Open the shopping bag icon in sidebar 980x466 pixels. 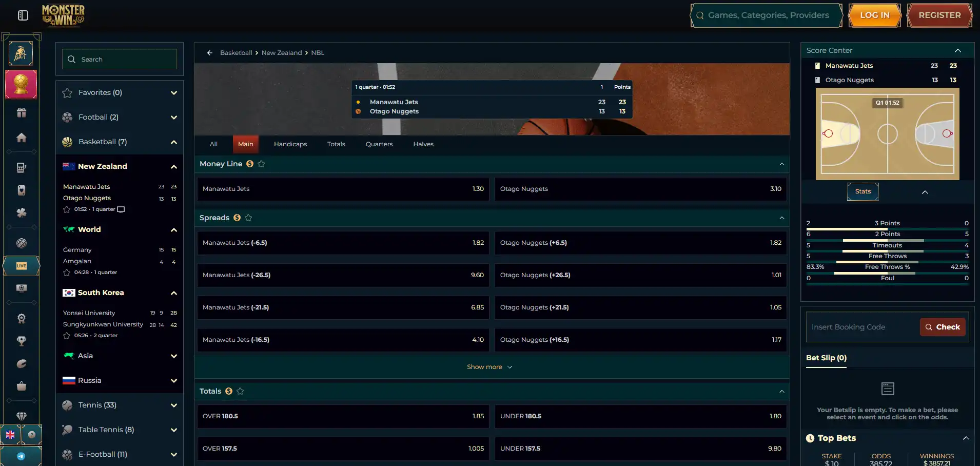point(21,386)
